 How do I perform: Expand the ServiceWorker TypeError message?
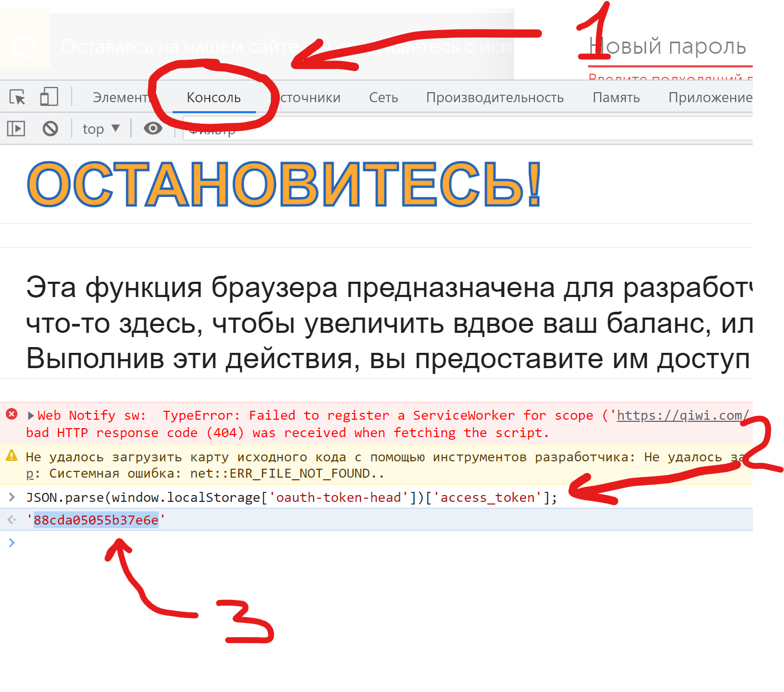coord(30,415)
